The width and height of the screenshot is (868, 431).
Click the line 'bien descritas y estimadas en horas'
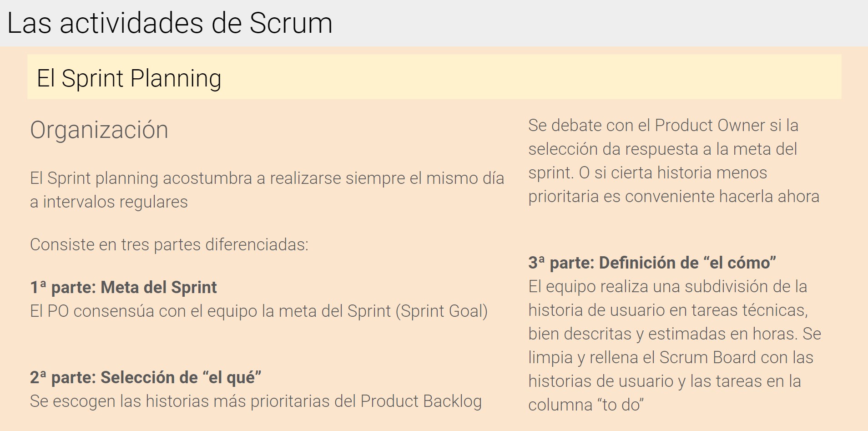tap(675, 334)
